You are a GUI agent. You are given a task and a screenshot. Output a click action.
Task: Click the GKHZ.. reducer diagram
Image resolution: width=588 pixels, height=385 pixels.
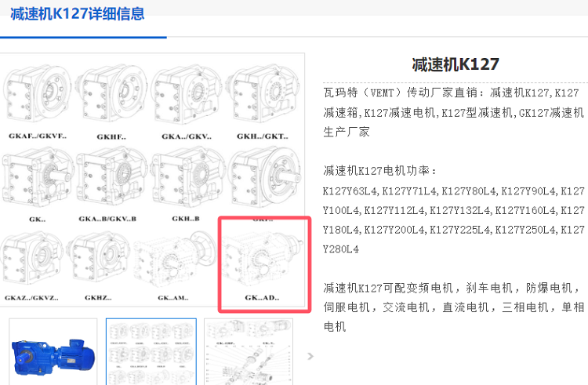click(x=98, y=258)
